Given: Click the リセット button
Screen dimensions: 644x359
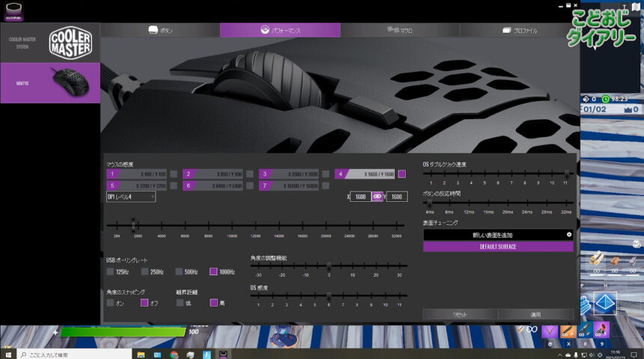Looking at the screenshot, I should click(x=460, y=315).
